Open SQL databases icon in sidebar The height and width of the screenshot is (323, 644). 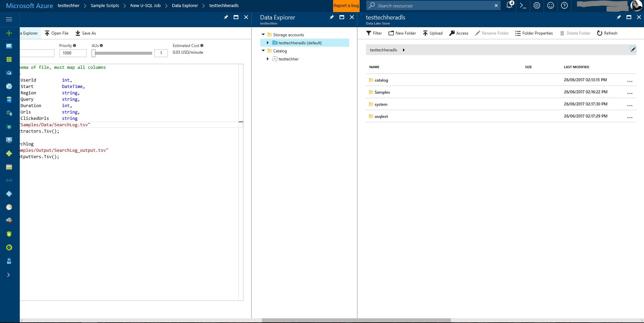(9, 100)
